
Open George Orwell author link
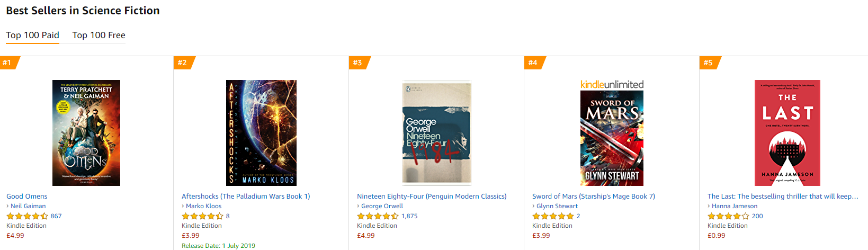tap(382, 206)
